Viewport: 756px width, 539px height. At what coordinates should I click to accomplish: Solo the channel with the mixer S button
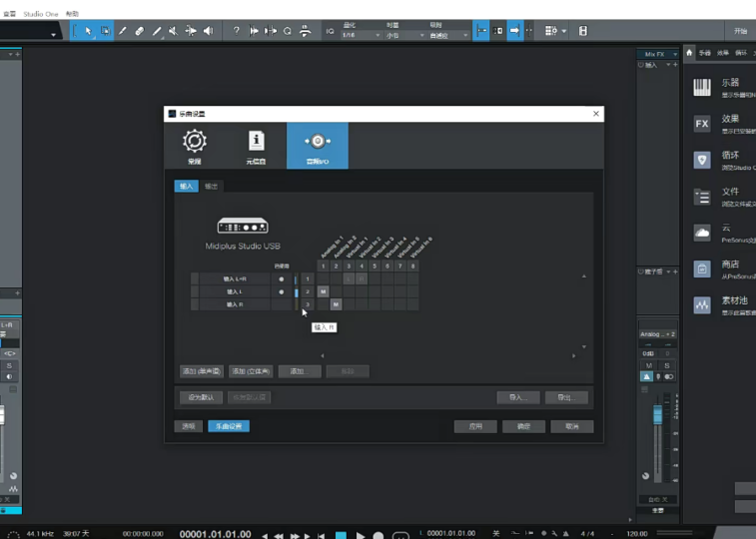tap(666, 366)
